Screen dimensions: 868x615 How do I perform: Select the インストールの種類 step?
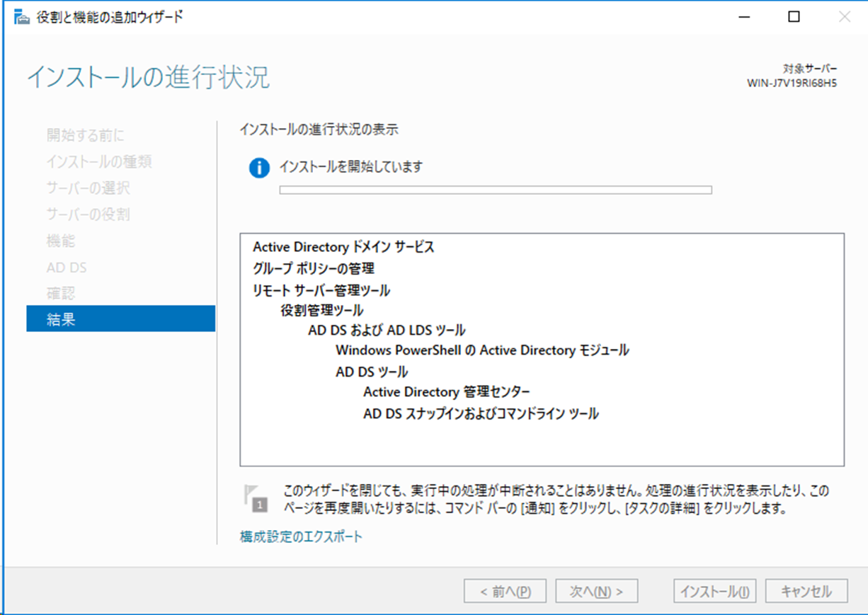tap(99, 162)
